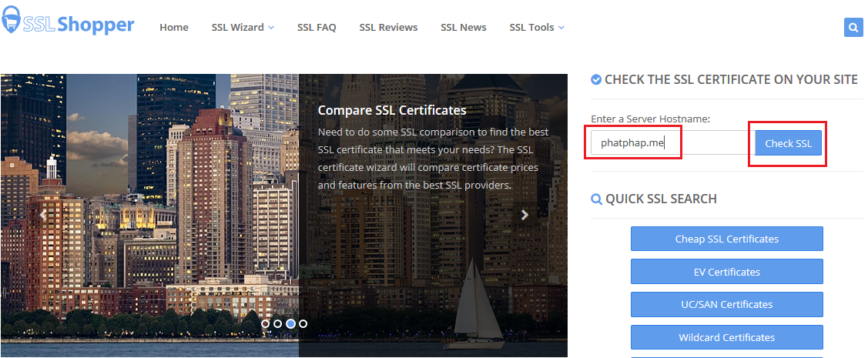The image size is (868, 358).
Task: Go to SSL Reviews
Action: click(x=388, y=27)
